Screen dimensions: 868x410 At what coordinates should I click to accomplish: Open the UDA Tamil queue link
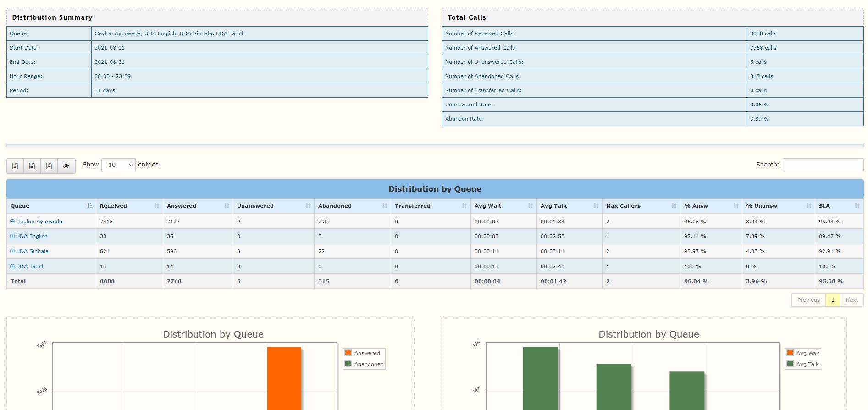[x=29, y=266]
